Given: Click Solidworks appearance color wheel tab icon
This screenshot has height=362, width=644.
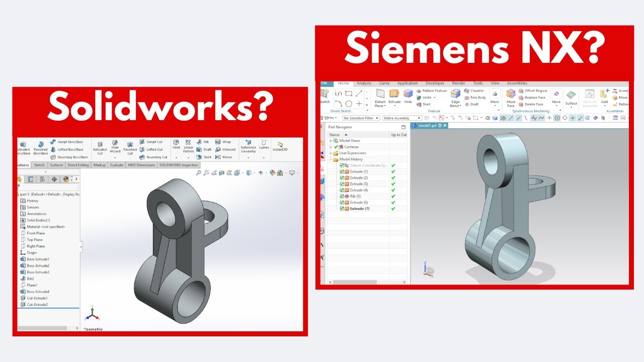Looking at the screenshot, I should [66, 179].
